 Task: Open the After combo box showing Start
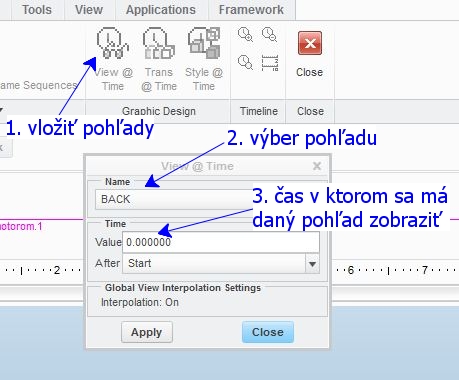[221, 264]
